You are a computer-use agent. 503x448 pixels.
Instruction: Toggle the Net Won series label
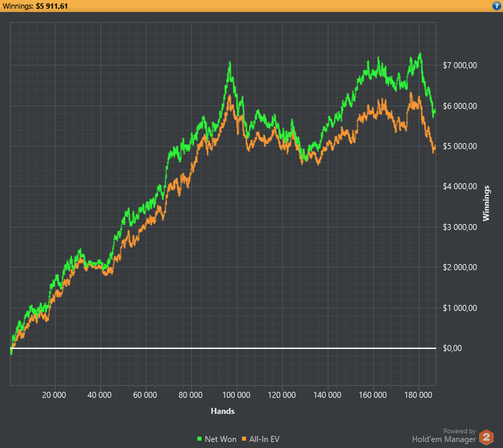point(220,438)
